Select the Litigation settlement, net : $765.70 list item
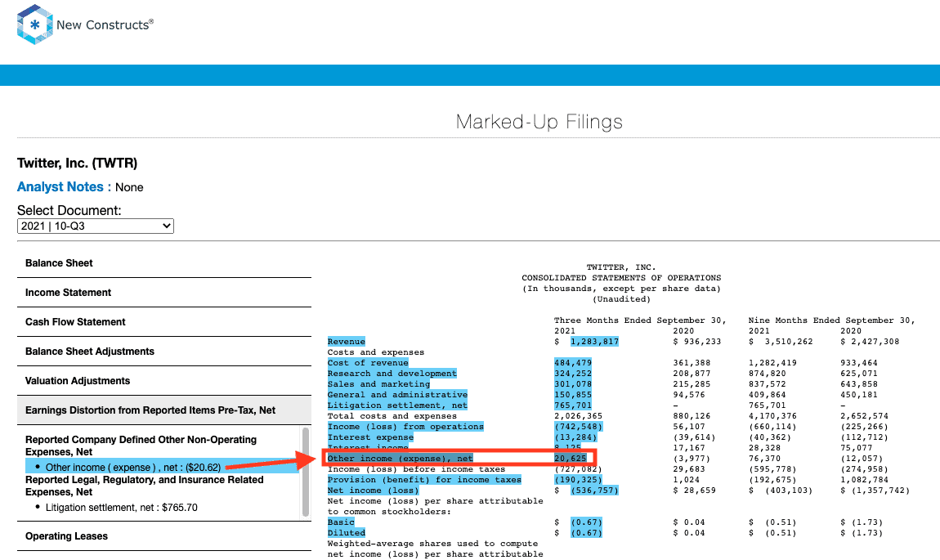Image resolution: width=940 pixels, height=560 pixels. 122,507
